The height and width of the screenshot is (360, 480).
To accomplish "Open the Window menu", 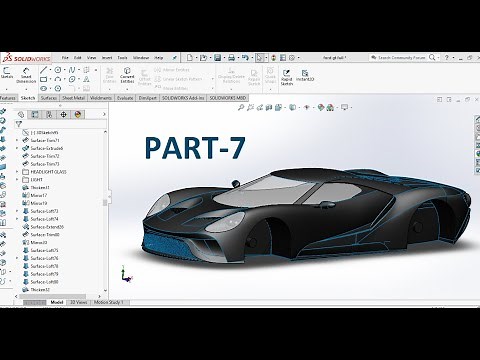I will (x=141, y=58).
